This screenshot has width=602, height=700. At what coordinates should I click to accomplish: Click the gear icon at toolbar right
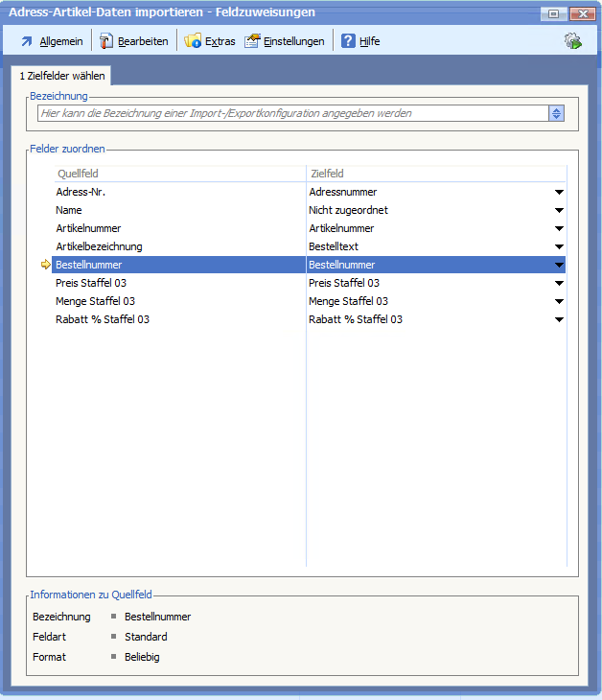click(x=573, y=41)
